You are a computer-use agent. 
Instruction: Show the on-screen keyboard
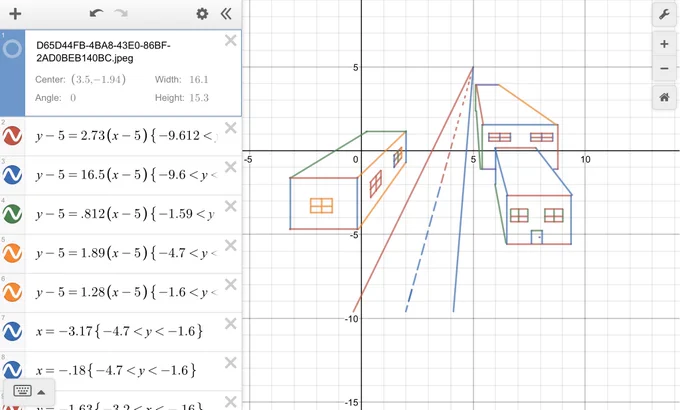click(22, 391)
